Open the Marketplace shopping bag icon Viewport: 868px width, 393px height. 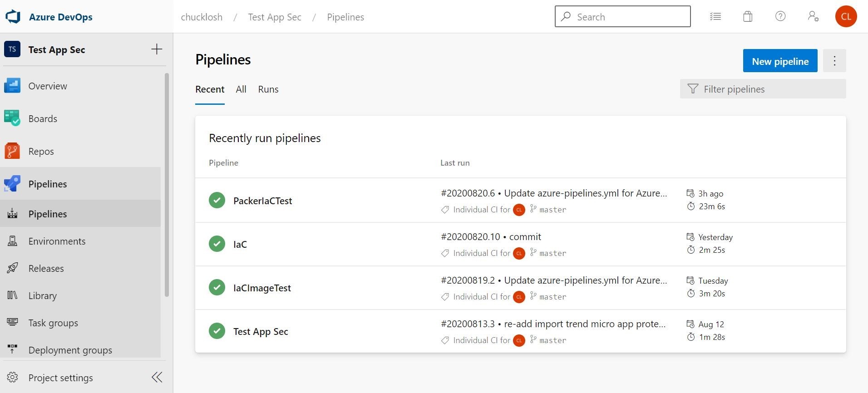tap(748, 17)
